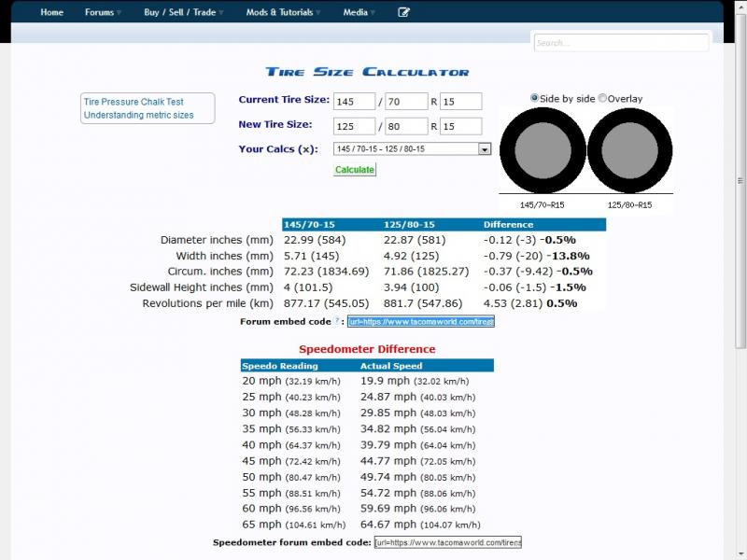Click the value 22.99 (584)
The width and height of the screenshot is (747, 560).
315,240
